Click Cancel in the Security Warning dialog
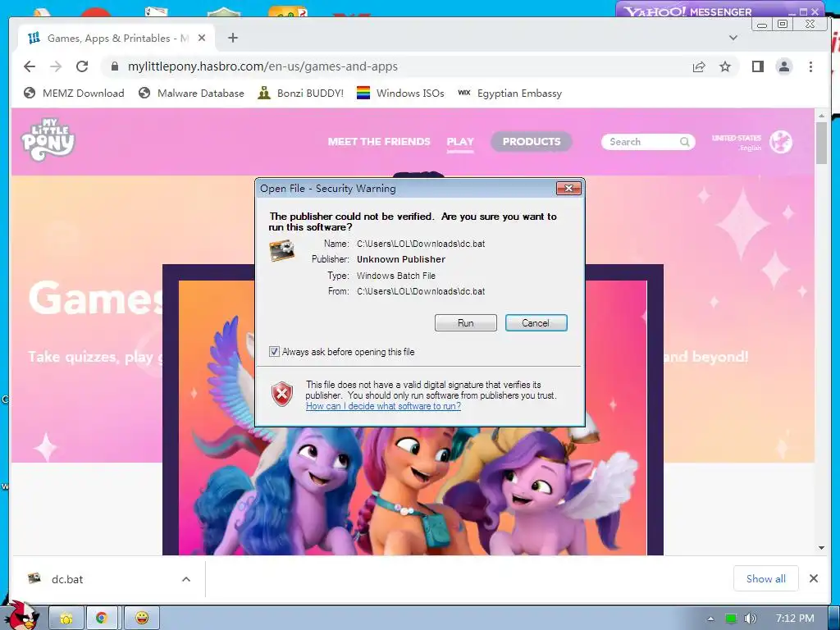840x630 pixels. tap(536, 323)
